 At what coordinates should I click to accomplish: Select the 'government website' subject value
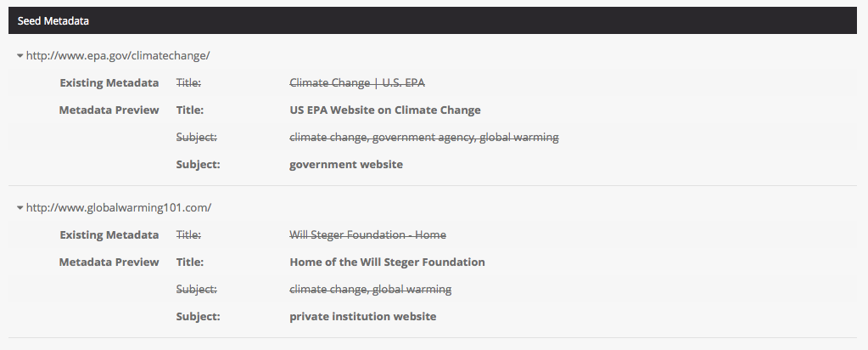[346, 165]
